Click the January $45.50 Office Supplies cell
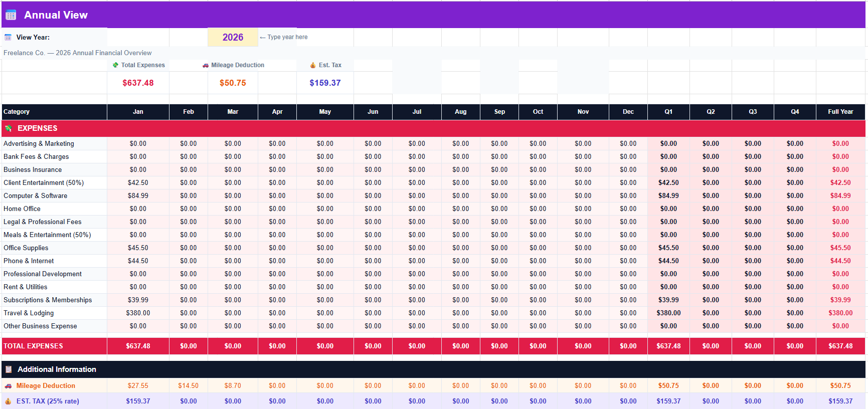Screen dimensions: 868x409 click(x=138, y=248)
